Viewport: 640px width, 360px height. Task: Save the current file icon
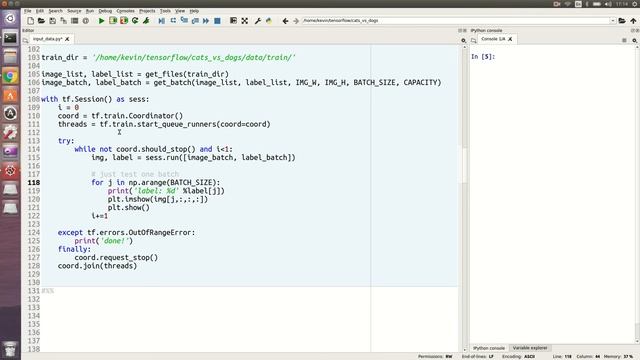[x=52, y=20]
